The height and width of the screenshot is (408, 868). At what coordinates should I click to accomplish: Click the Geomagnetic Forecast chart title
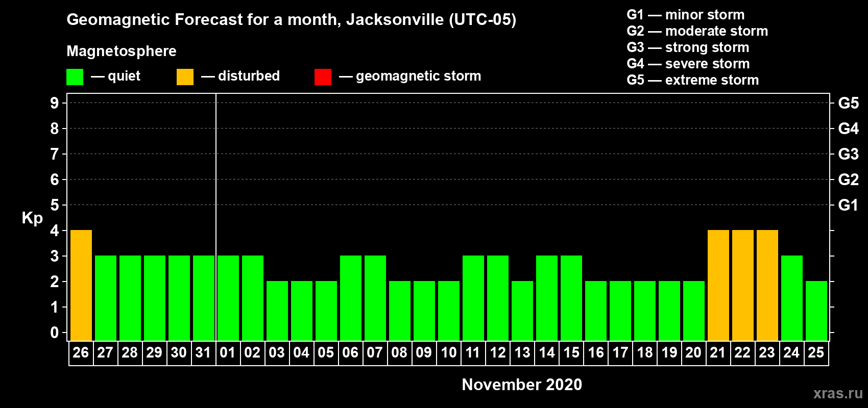[x=292, y=20]
